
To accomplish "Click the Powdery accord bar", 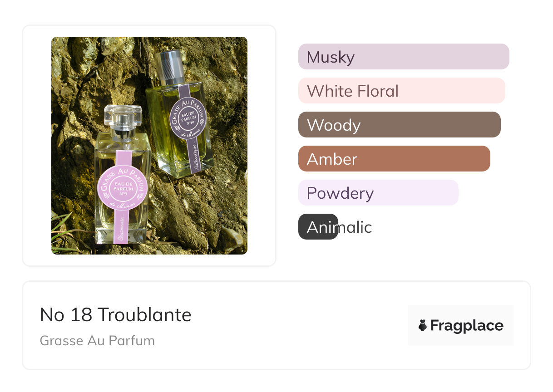I will pyautogui.click(x=378, y=193).
